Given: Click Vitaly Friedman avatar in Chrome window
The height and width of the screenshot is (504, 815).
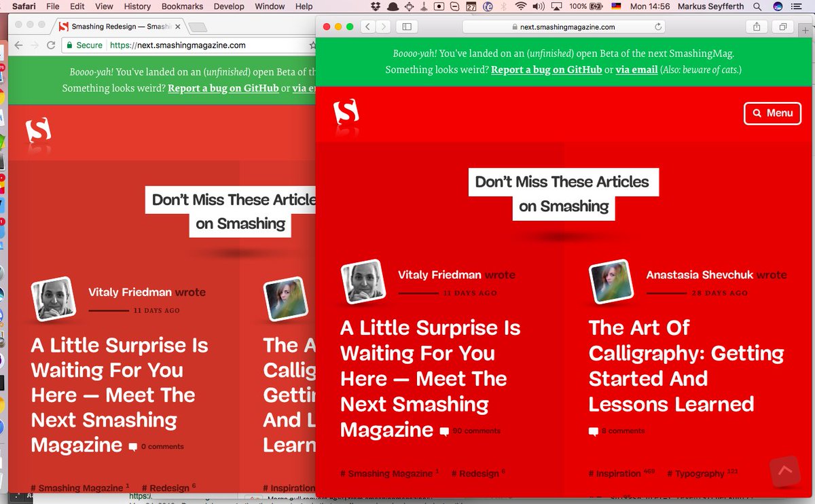Looking at the screenshot, I should tap(53, 299).
